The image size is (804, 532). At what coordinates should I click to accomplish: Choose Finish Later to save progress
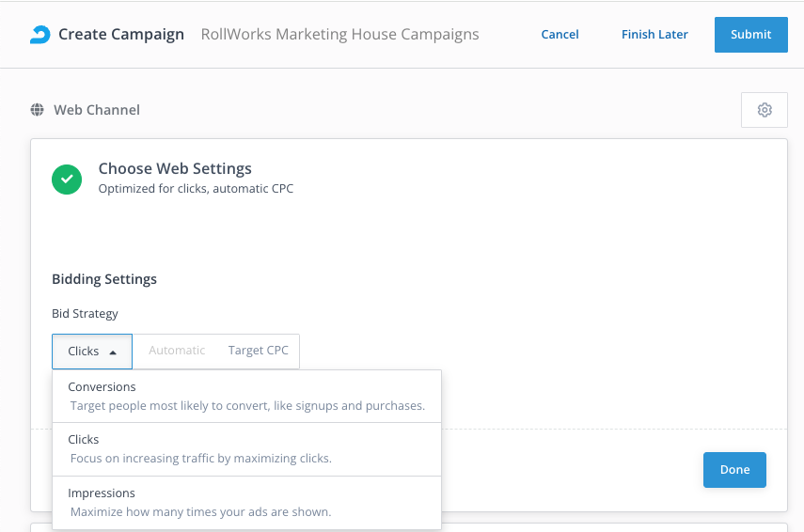coord(654,35)
